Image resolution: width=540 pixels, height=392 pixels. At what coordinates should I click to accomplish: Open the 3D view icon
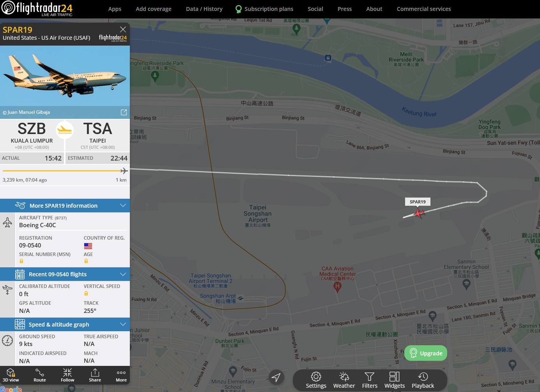point(11,375)
